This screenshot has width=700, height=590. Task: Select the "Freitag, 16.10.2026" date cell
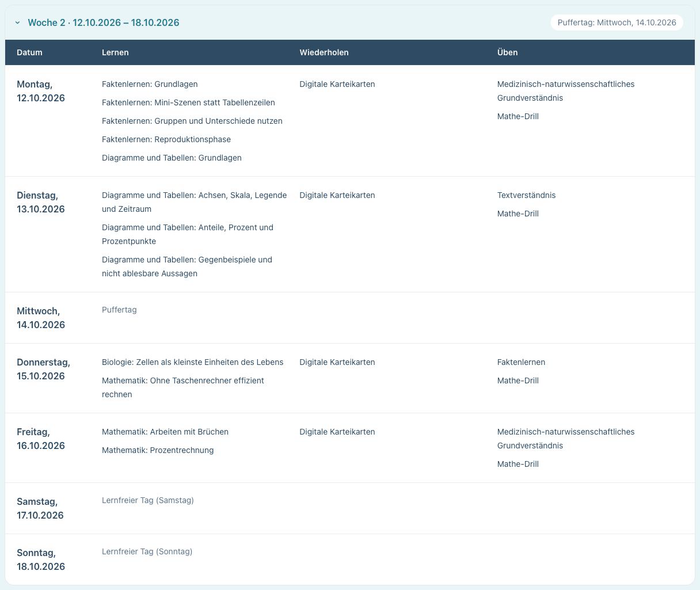(x=41, y=439)
